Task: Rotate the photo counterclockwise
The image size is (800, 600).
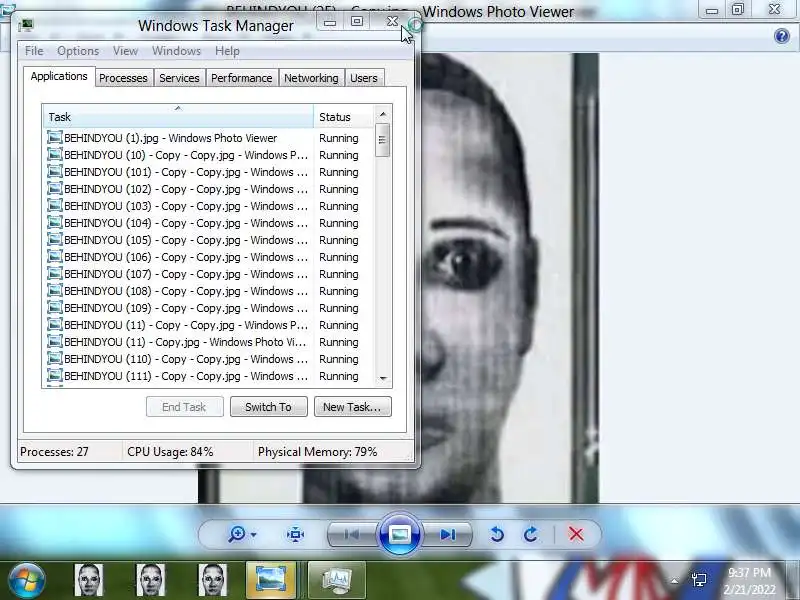Action: pos(496,534)
